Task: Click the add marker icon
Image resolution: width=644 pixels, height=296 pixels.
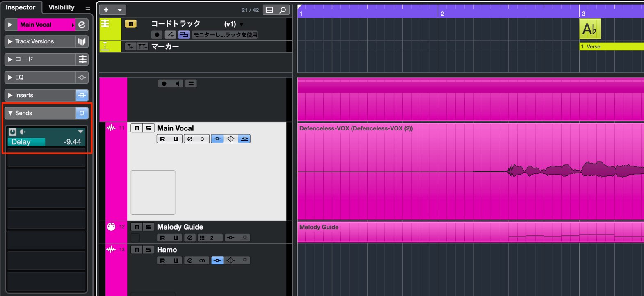Action: [130, 47]
